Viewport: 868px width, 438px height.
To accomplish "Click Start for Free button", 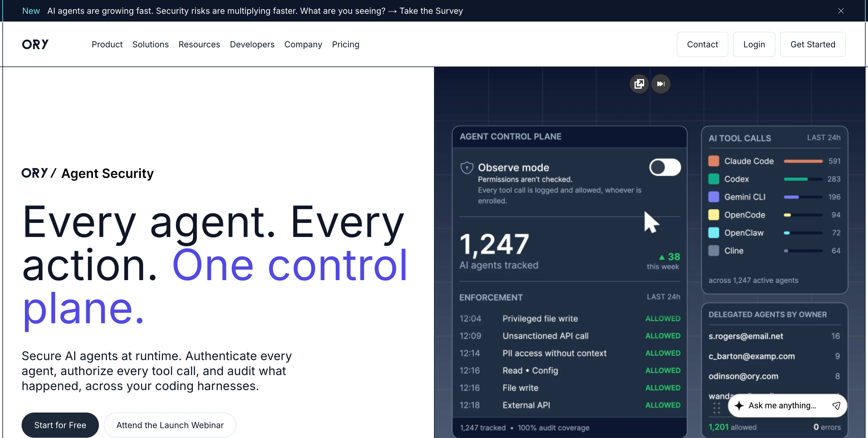I will [x=60, y=425].
